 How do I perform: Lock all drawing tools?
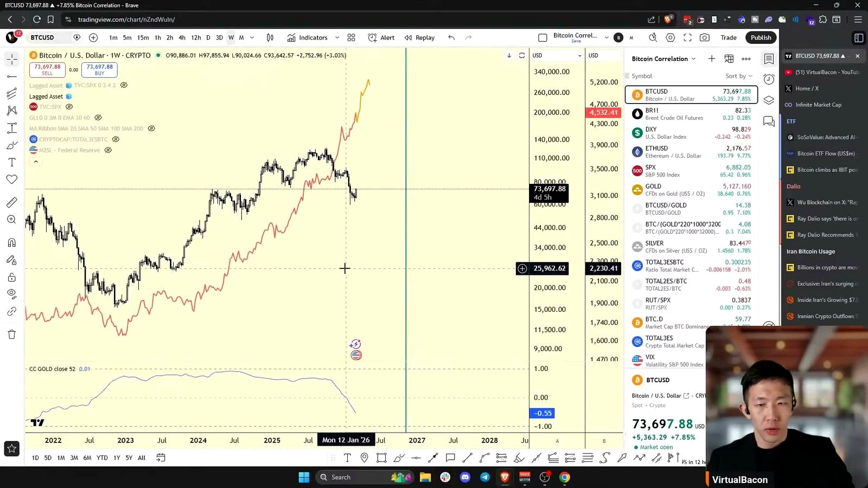[x=12, y=277]
